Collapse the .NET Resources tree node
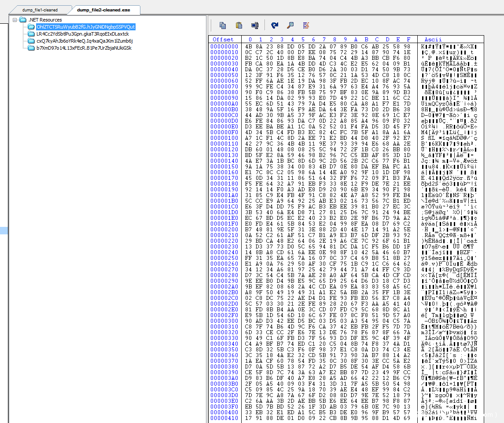 point(15,20)
